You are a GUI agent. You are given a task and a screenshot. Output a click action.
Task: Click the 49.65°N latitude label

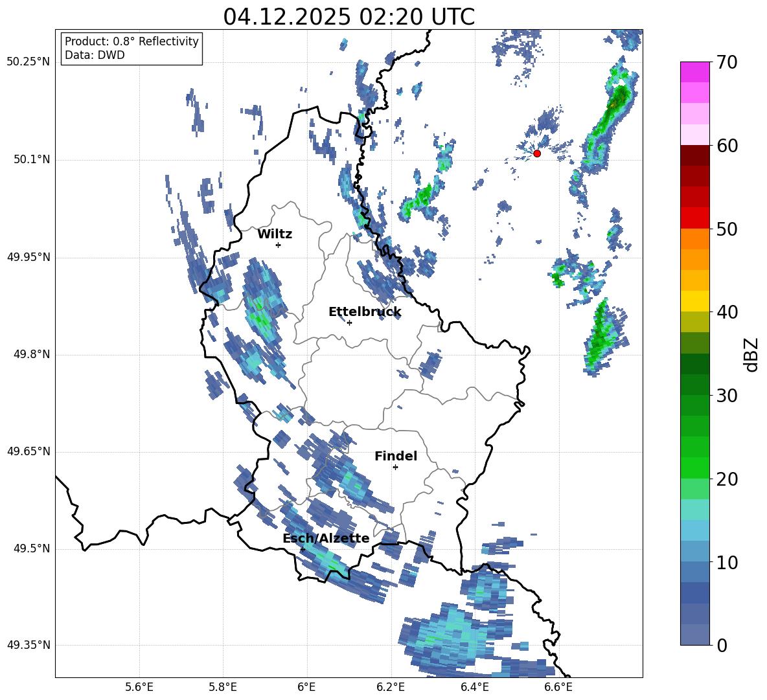29,451
